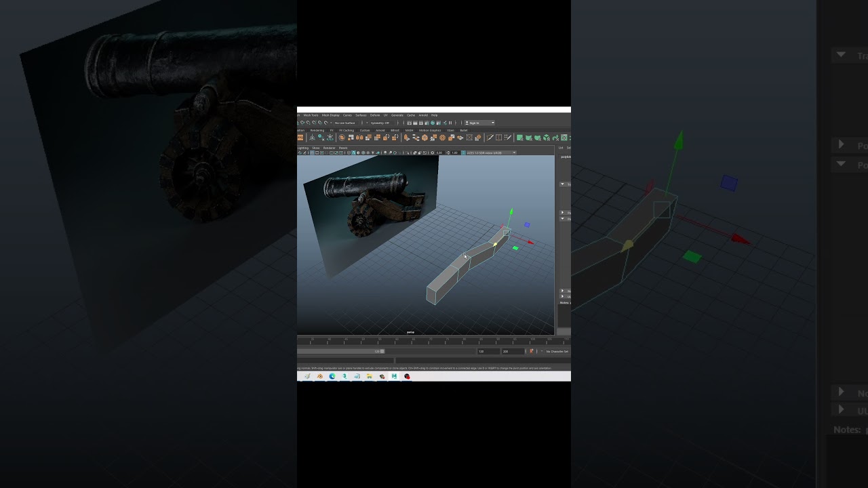Click the blue plane handle of manipulator
The image size is (868, 488).
pos(527,224)
